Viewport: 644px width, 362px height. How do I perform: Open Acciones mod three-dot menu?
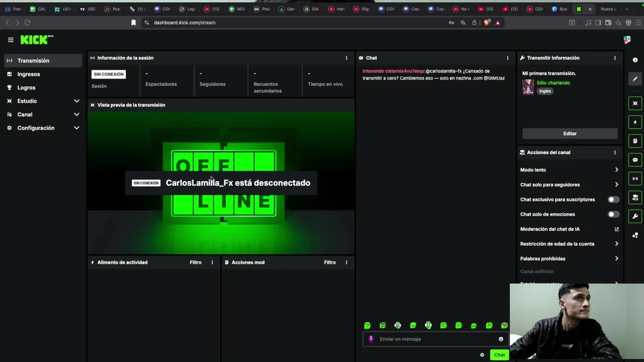pyautogui.click(x=346, y=262)
